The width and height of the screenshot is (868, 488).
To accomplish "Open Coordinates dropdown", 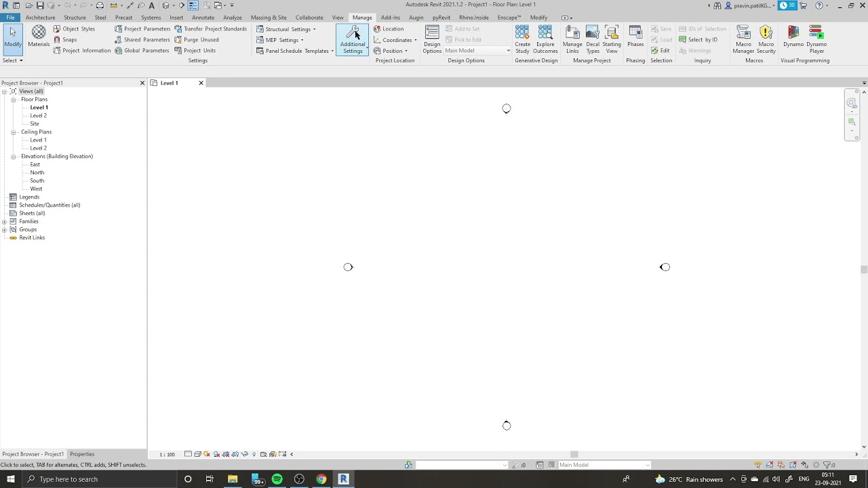I will (395, 40).
